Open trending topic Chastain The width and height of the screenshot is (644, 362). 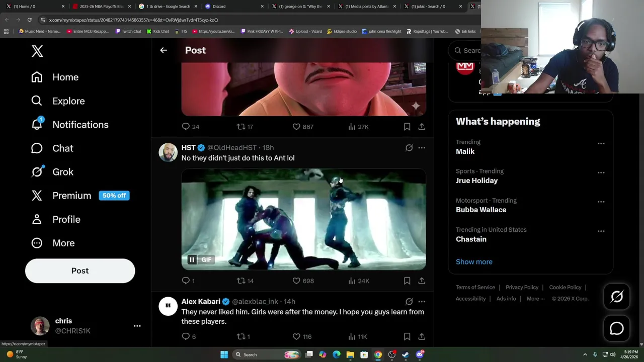471,239
